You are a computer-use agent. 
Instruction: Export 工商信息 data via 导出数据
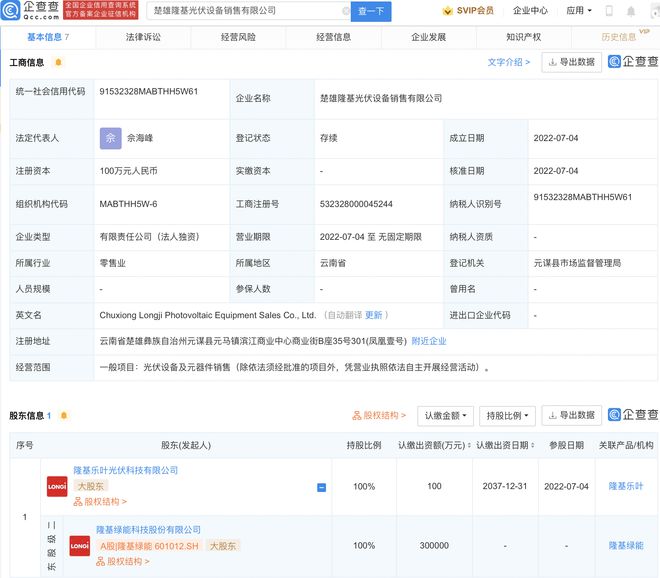tap(572, 62)
